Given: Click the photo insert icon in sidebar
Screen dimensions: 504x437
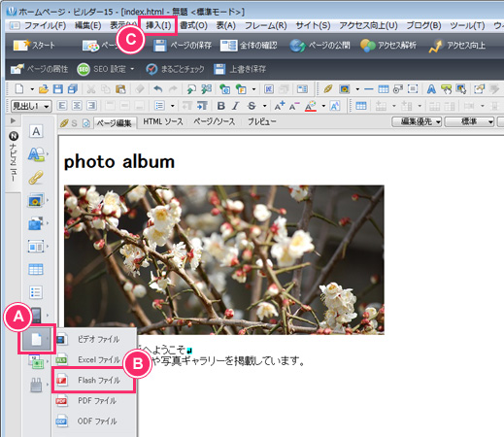Looking at the screenshot, I should pyautogui.click(x=36, y=200).
